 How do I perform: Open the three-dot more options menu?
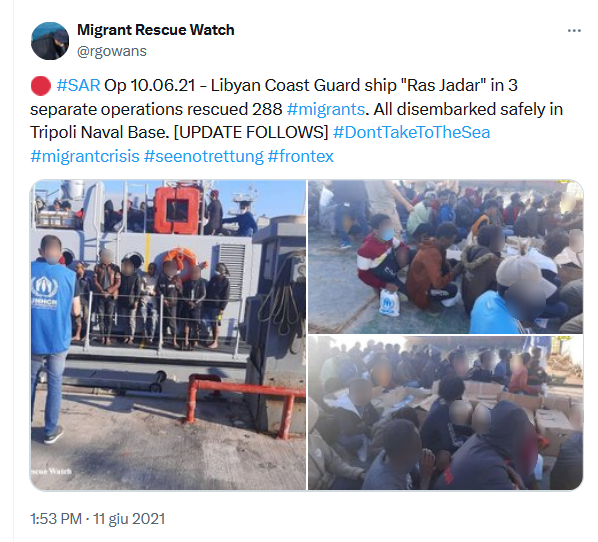574,31
